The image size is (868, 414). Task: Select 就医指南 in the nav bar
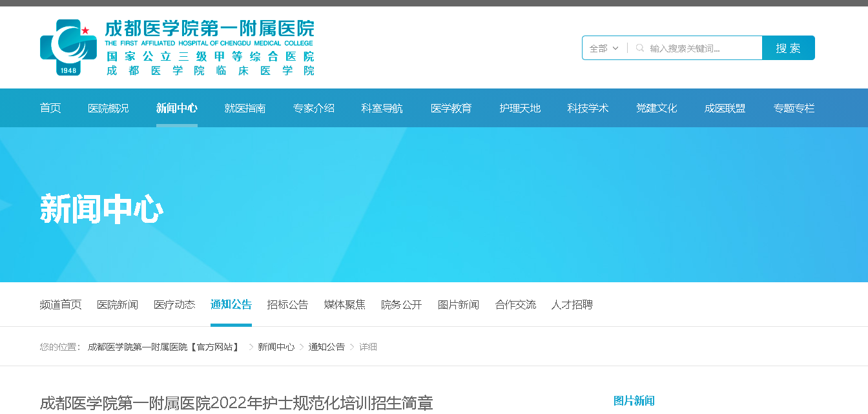coord(245,108)
